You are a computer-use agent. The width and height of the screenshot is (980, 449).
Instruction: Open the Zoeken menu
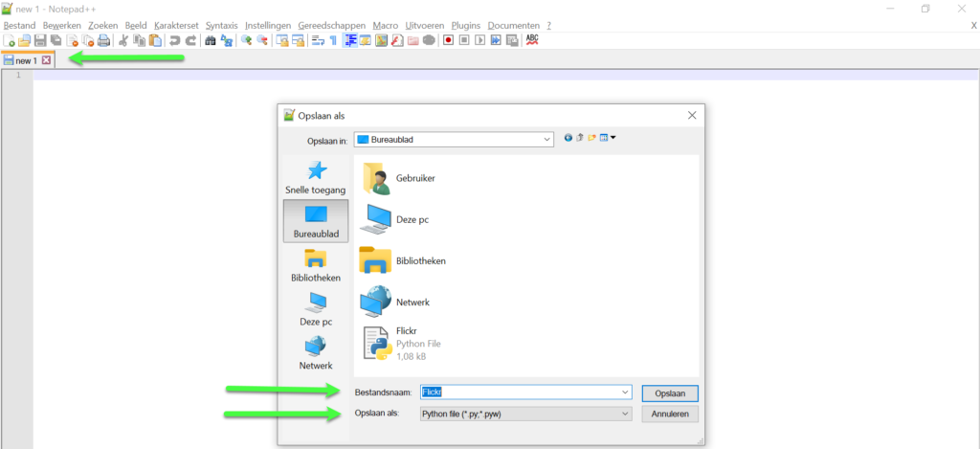pos(103,26)
